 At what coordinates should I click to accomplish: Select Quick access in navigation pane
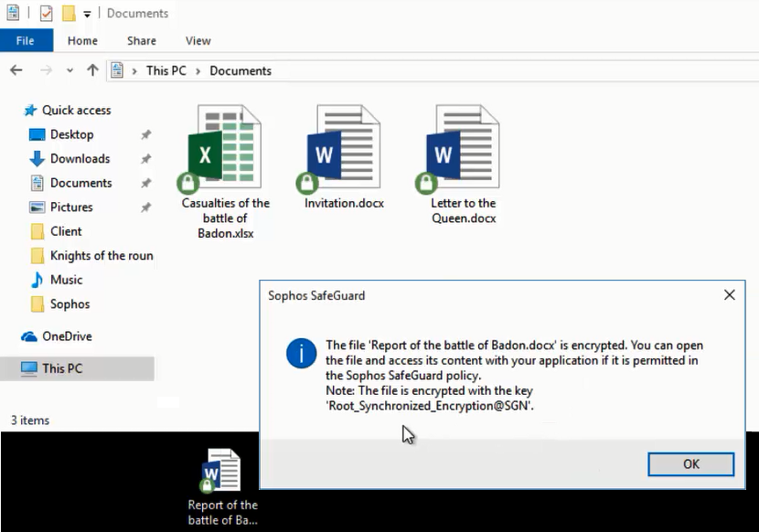coord(77,111)
